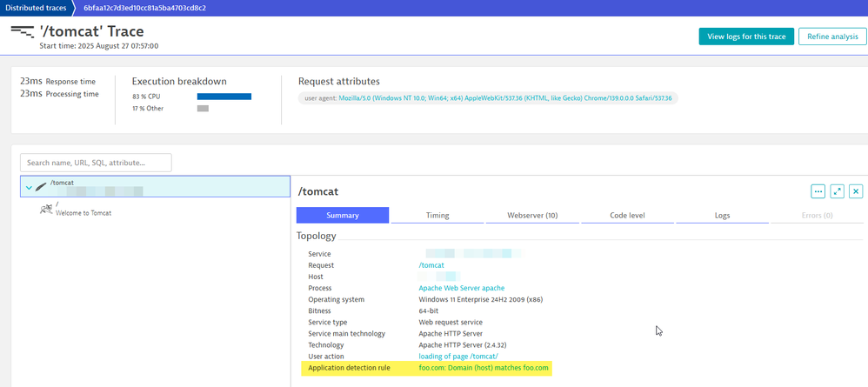Click the Tomcat cat icon

(46, 208)
